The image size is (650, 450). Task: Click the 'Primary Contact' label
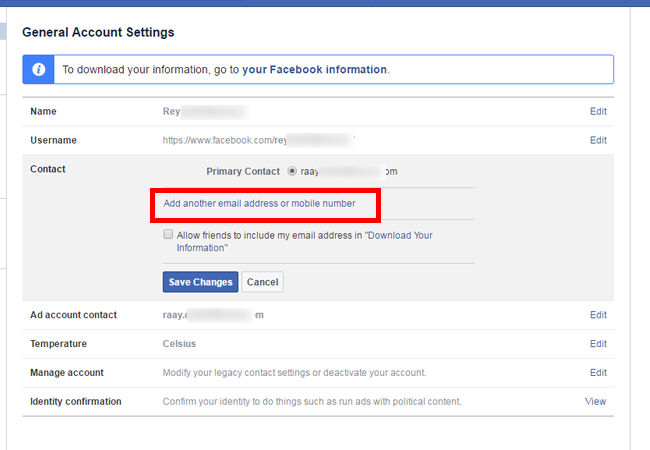(243, 172)
